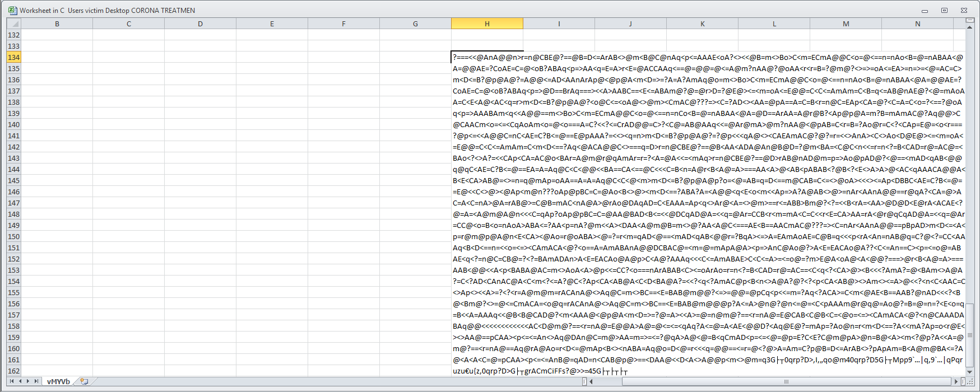Click the horizontal scrollbar right arrow
This screenshot has width=980, height=392.
[x=956, y=381]
